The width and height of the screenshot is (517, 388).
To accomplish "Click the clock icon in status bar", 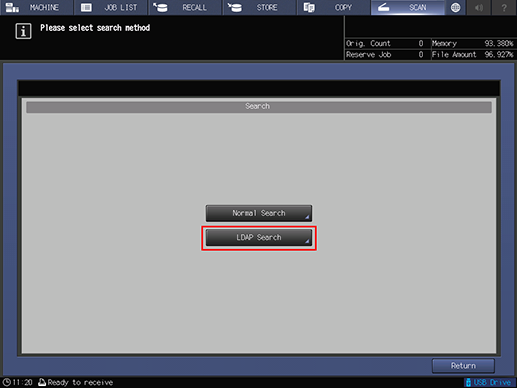I will pos(6,382).
